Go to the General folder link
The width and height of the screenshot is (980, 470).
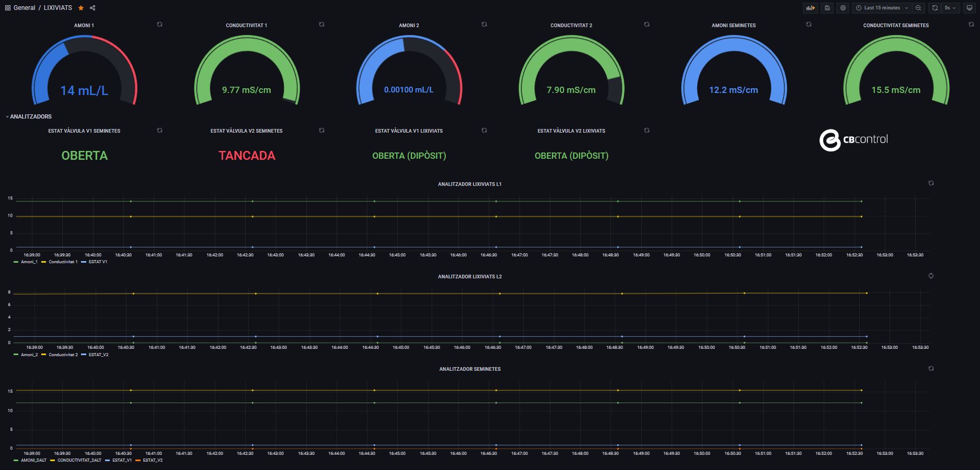pyautogui.click(x=24, y=8)
